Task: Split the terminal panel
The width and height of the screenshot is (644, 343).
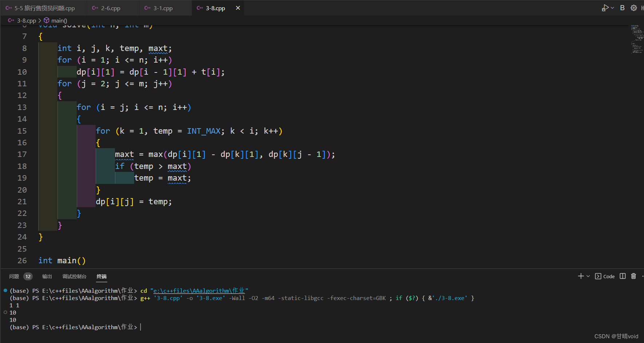Action: click(x=623, y=276)
